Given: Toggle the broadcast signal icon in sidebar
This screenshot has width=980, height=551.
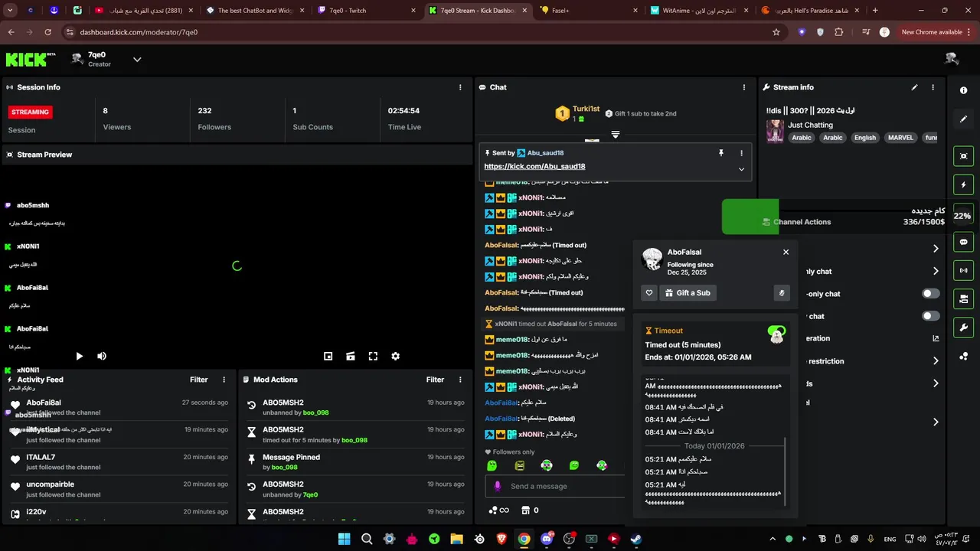Looking at the screenshot, I should 963,270.
